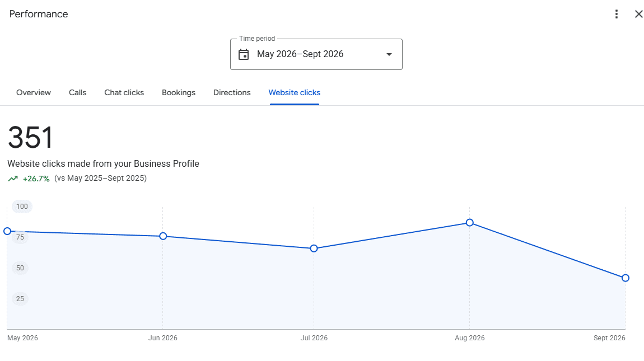Open the three-dot more options menu
This screenshot has height=361, width=644.
tap(616, 14)
